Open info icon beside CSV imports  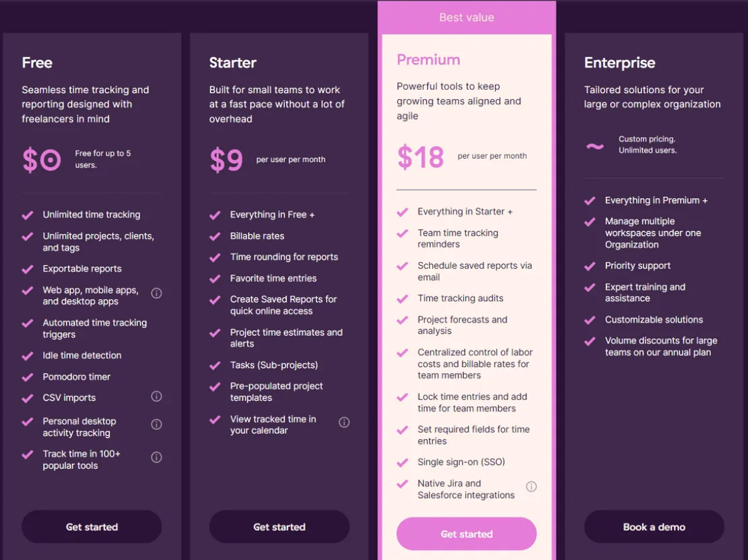[156, 396]
